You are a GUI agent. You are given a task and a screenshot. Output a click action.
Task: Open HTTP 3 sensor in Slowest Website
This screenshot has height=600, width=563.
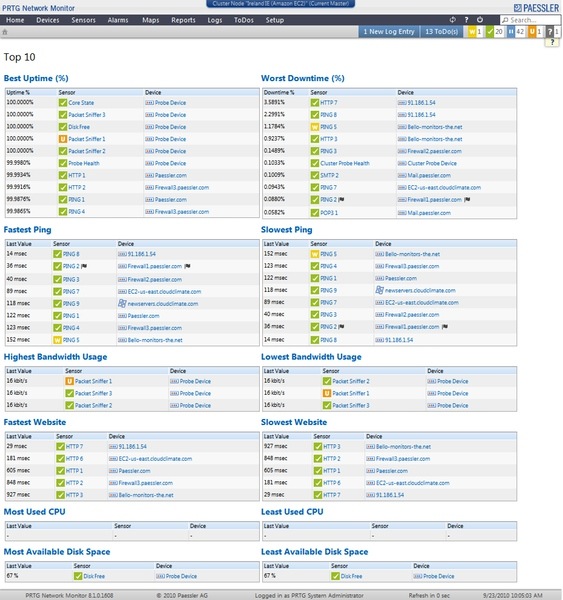tap(332, 447)
